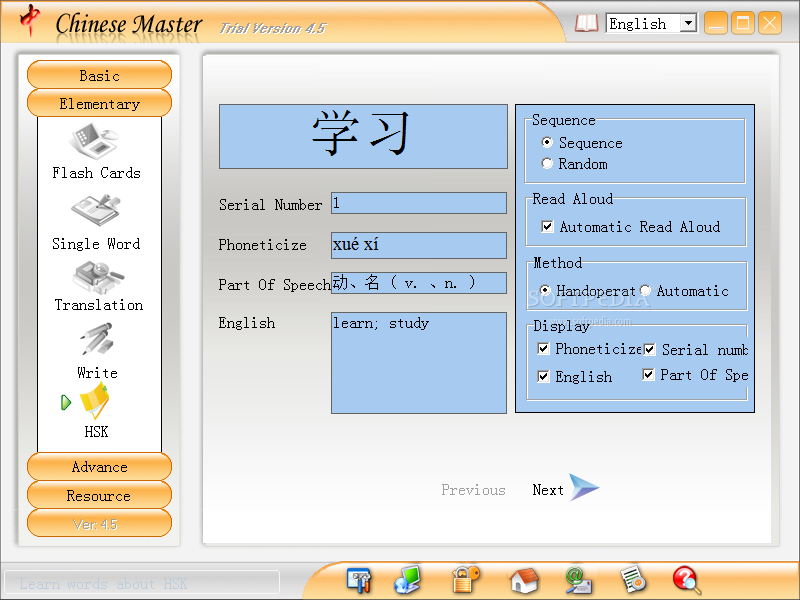The height and width of the screenshot is (600, 800).
Task: Close the Chinese Master window
Action: pyautogui.click(x=770, y=23)
